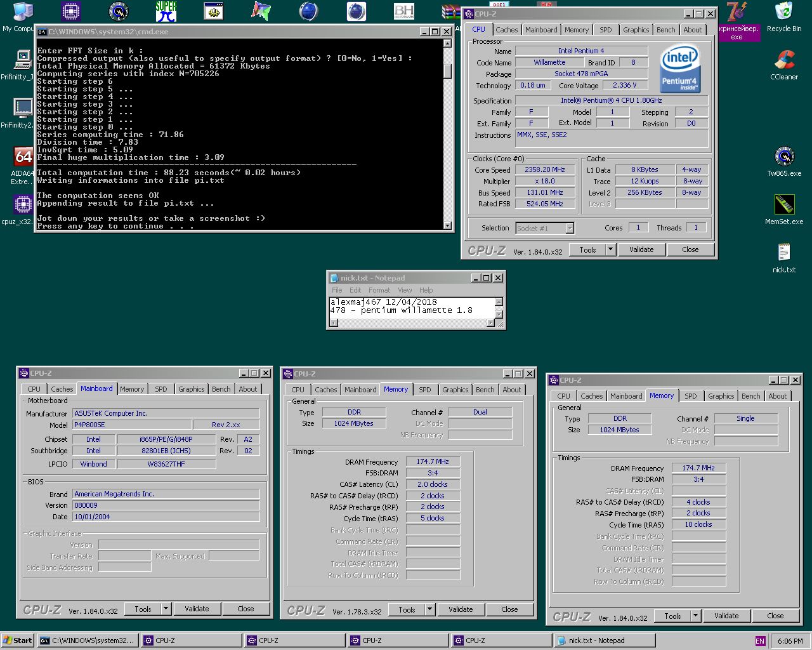Click the DRAM Frequency value in Dual window
Screen dimensions: 812x650
click(x=433, y=461)
